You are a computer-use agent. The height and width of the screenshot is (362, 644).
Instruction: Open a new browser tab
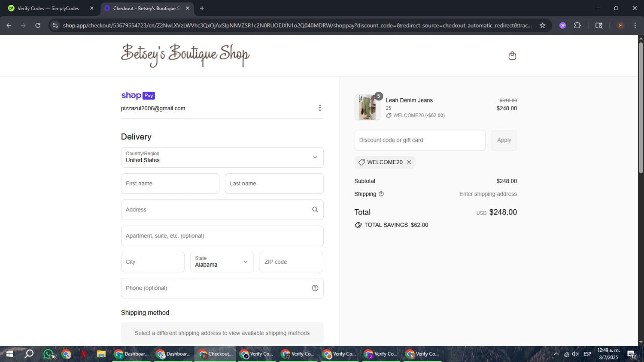202,8
